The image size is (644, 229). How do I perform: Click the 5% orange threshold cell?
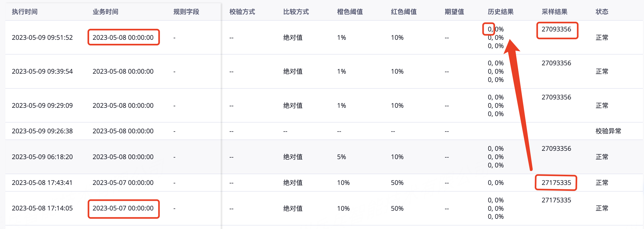tap(341, 157)
